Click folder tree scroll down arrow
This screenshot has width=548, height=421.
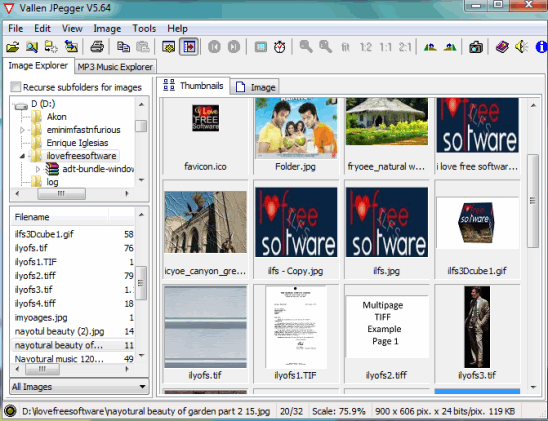[142, 180]
